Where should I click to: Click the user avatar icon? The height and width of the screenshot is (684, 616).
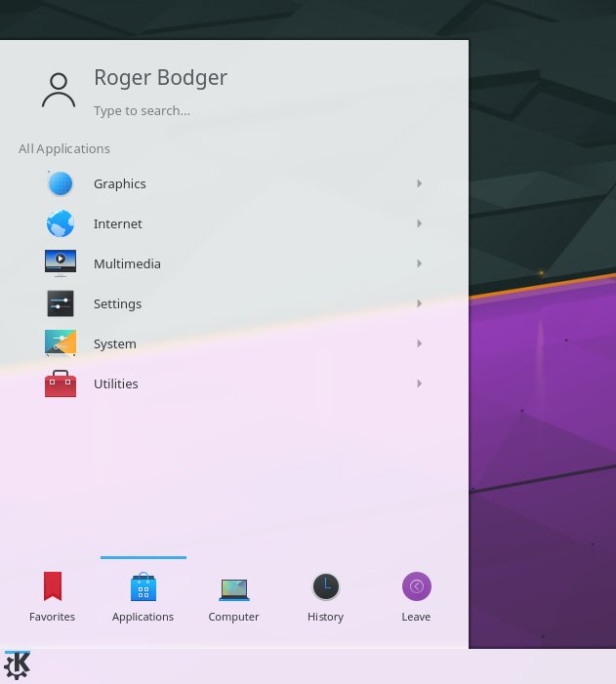point(59,90)
